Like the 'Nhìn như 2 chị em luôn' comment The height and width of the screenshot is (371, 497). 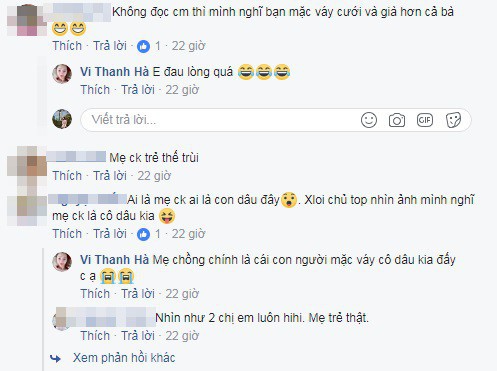click(x=95, y=336)
